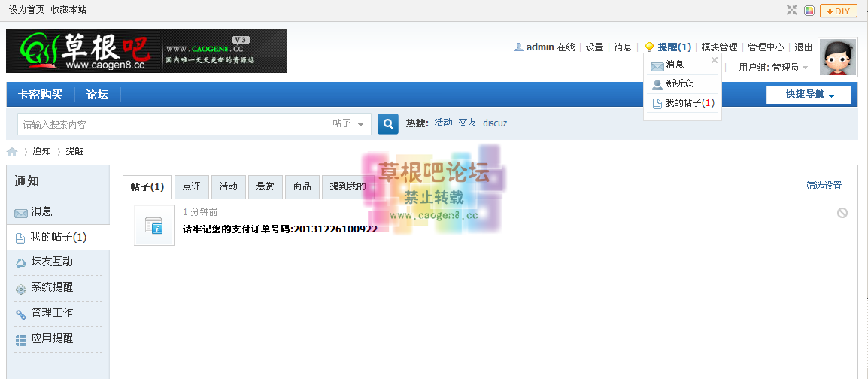Screen dimensions: 868x379
Task: Open the color style switcher icon
Action: tap(809, 11)
